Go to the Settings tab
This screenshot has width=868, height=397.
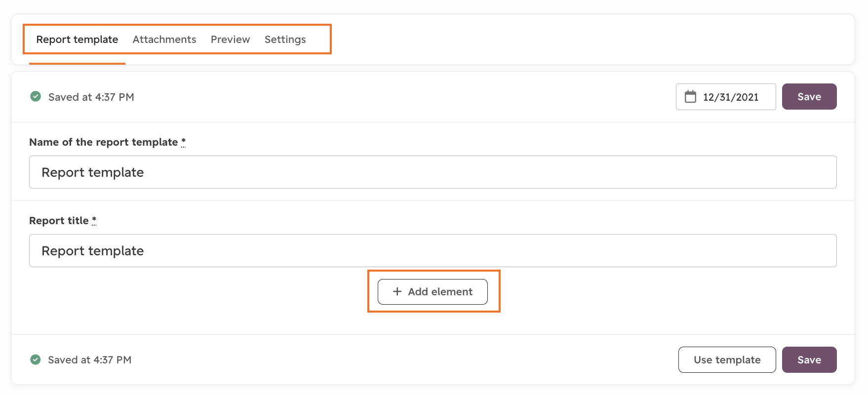(x=285, y=40)
